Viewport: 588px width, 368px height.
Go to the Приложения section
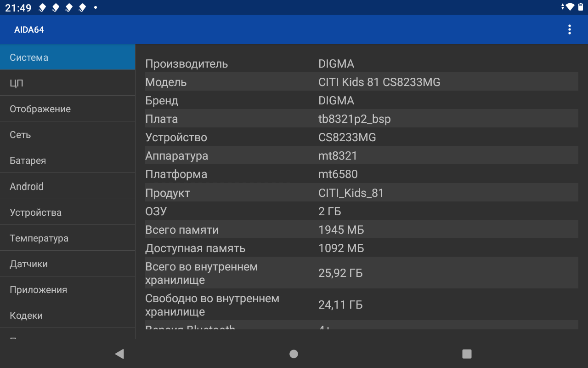[68, 290]
